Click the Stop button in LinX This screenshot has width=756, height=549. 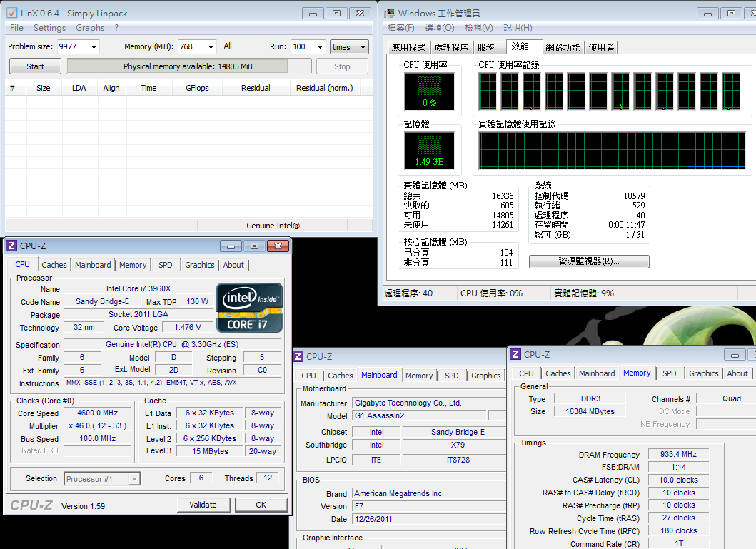342,66
